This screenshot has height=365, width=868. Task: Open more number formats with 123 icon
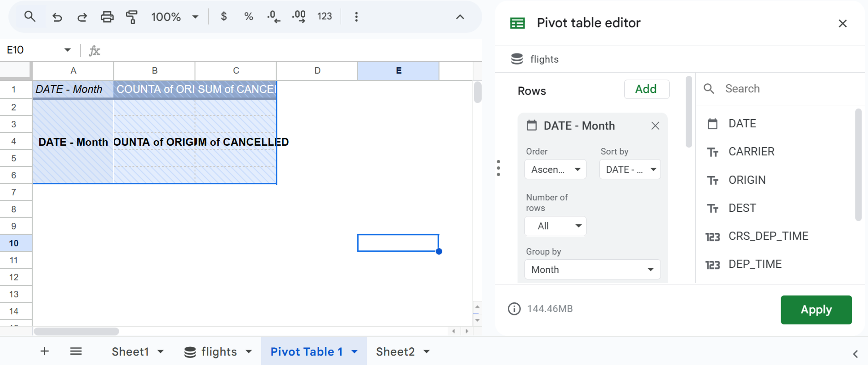[324, 16]
